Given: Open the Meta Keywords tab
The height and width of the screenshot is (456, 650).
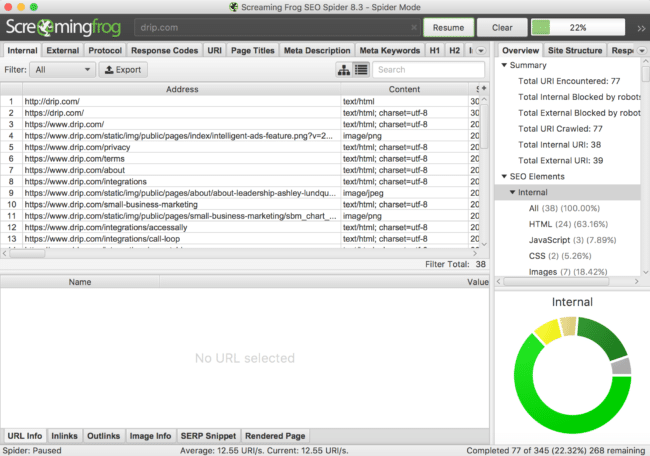Looking at the screenshot, I should pyautogui.click(x=390, y=51).
